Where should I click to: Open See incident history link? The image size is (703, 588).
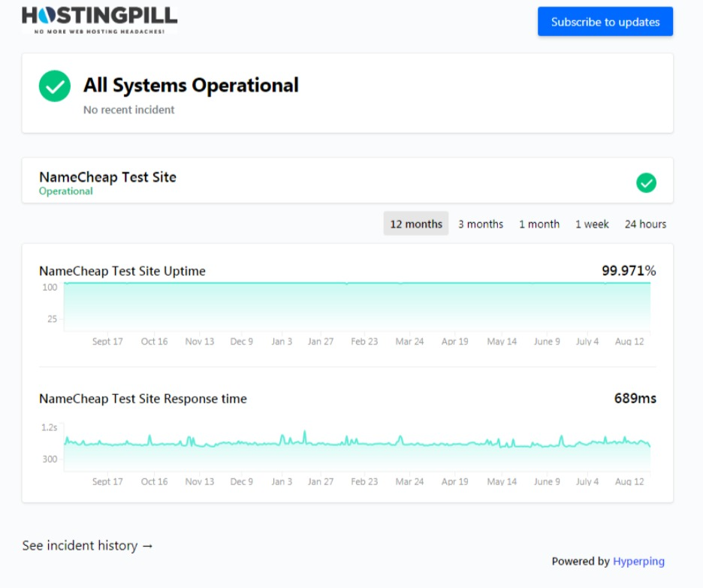tap(88, 545)
